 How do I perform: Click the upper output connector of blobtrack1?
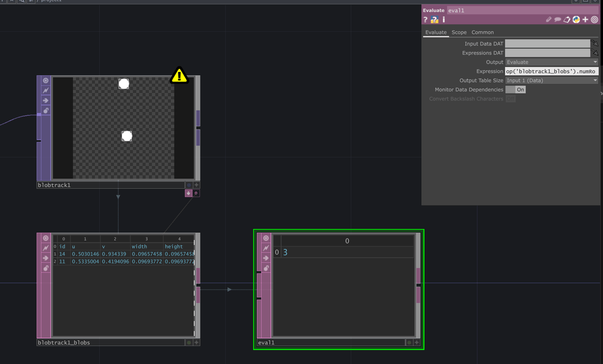coord(198,118)
